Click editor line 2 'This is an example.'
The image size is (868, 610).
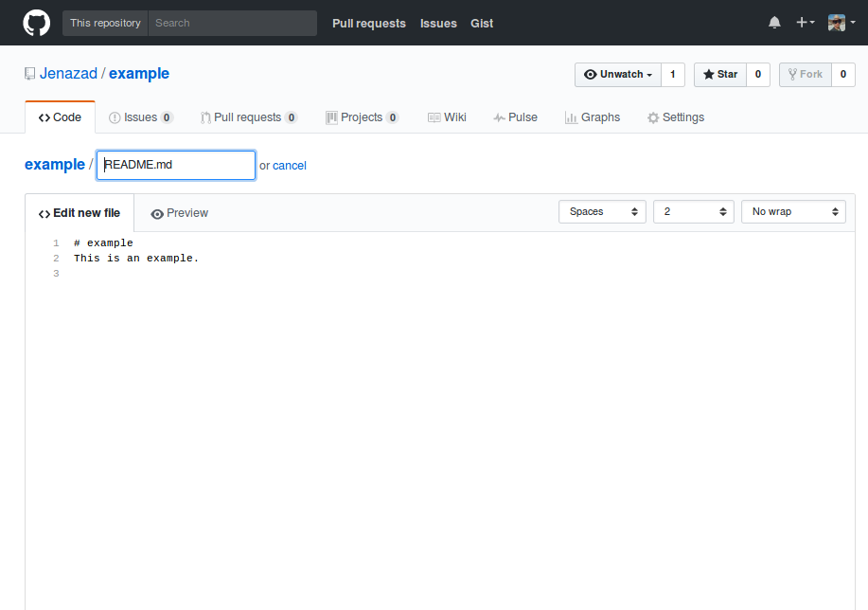[136, 259]
